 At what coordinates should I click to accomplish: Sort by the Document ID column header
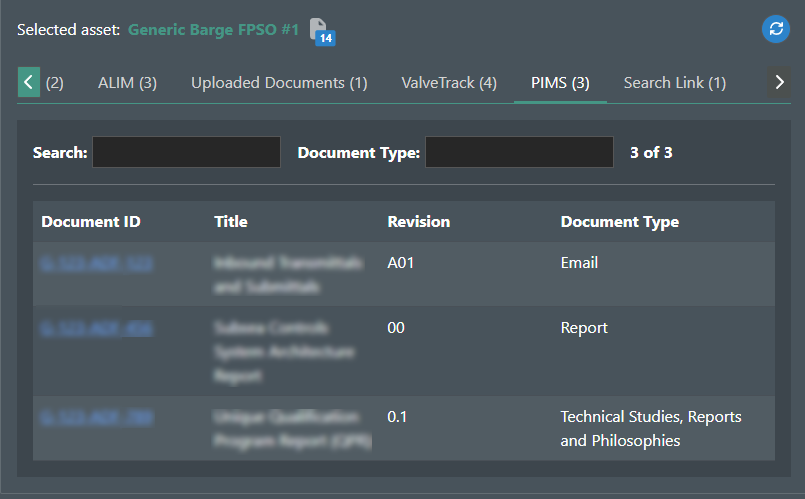coord(91,222)
